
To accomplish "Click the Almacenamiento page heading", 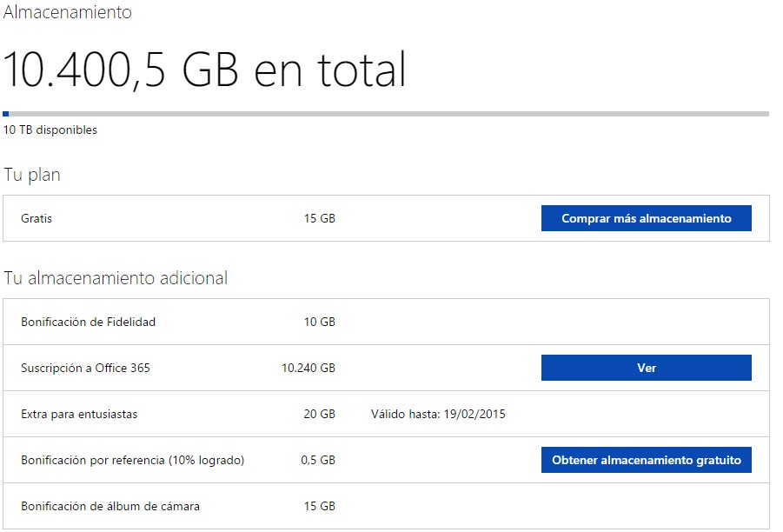I will 68,13.
